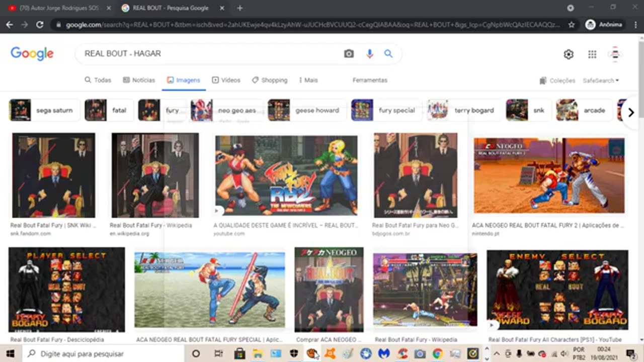Switch to Vídeos tab
The width and height of the screenshot is (644, 362).
coord(226,80)
